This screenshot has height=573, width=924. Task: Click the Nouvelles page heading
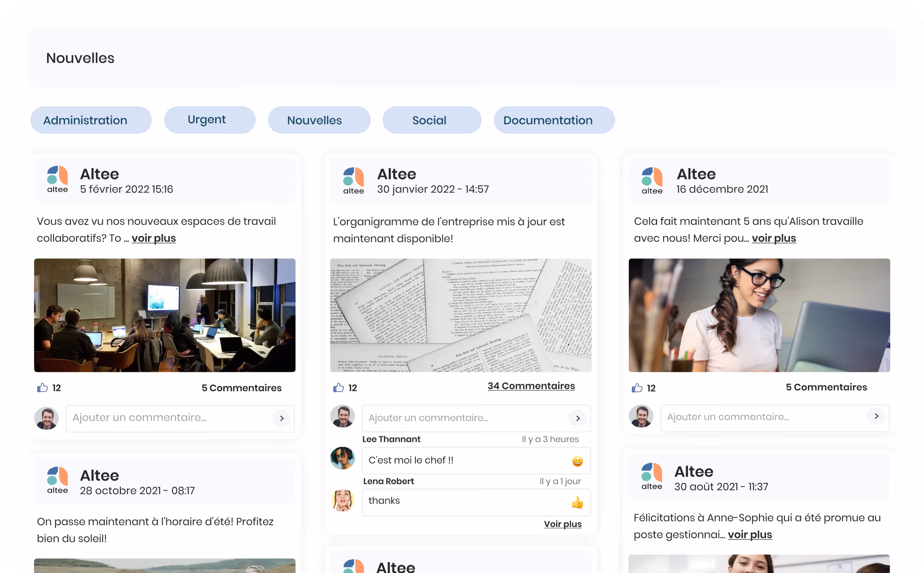point(80,58)
